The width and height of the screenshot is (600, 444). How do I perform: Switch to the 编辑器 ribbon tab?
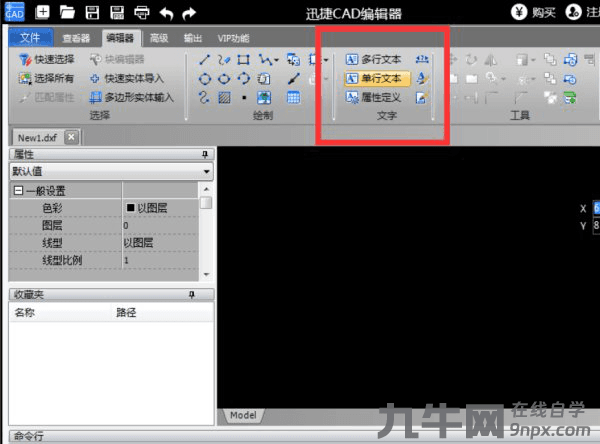[x=120, y=38]
